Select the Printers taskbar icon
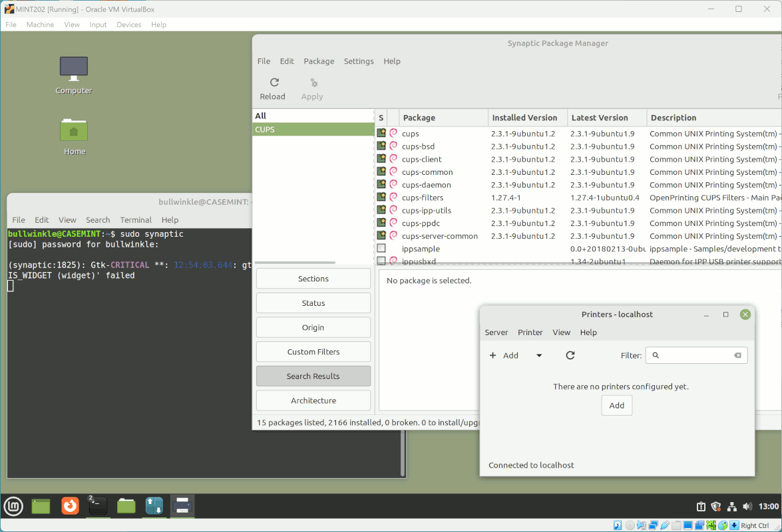Screen dimensions: 782x532 (x=182, y=506)
